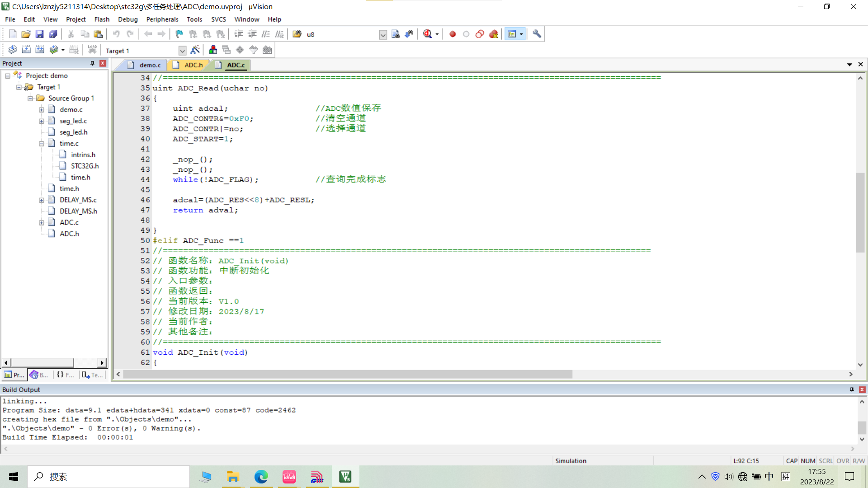The image size is (868, 488).
Task: Close the active editor document
Action: [860, 65]
